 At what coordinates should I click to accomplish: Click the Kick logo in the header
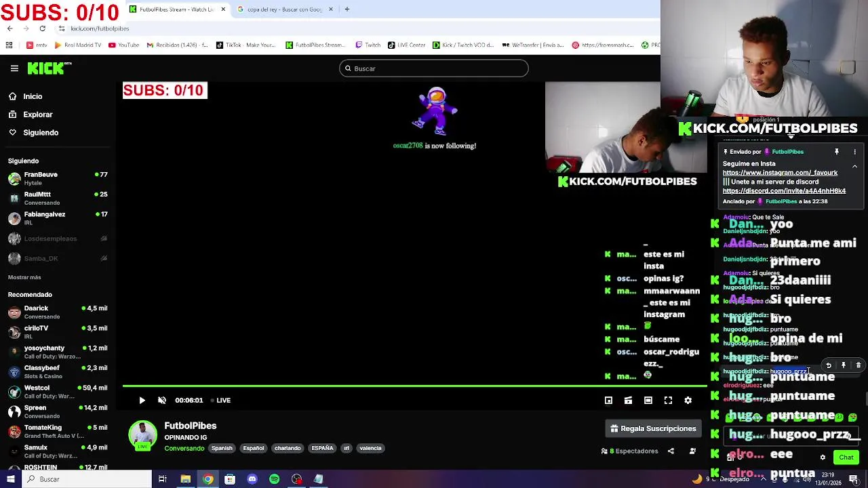coord(49,68)
